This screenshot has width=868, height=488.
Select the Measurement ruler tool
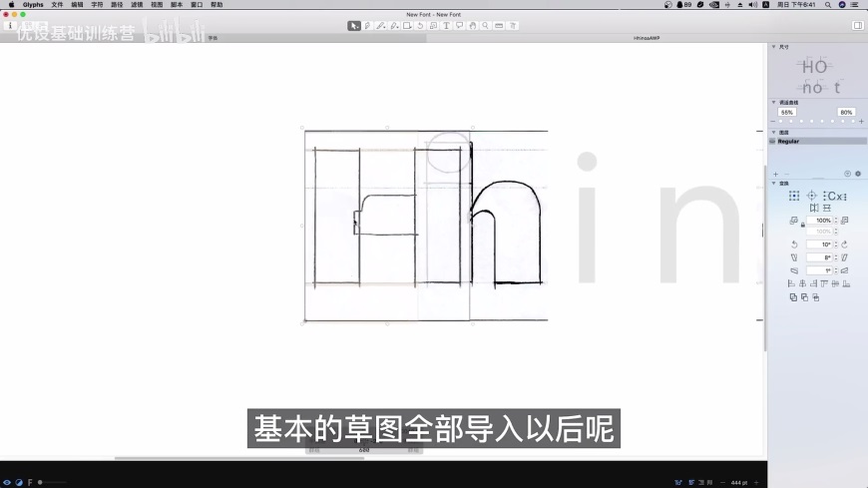499,26
